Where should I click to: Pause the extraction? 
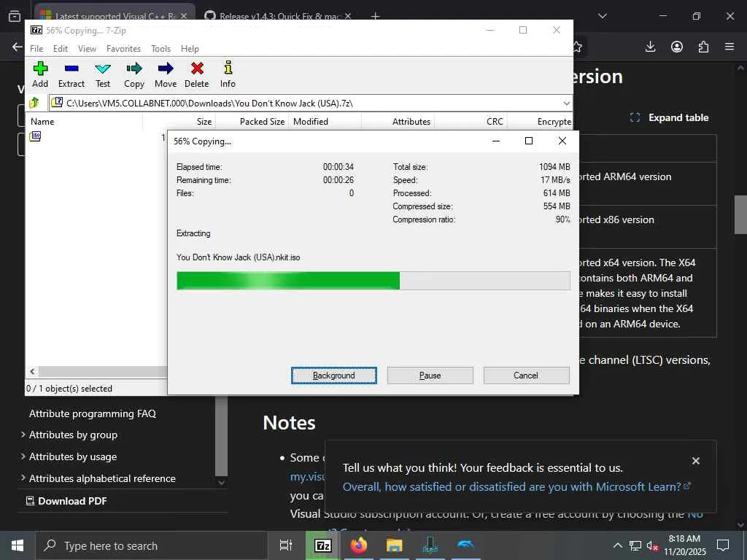(430, 376)
